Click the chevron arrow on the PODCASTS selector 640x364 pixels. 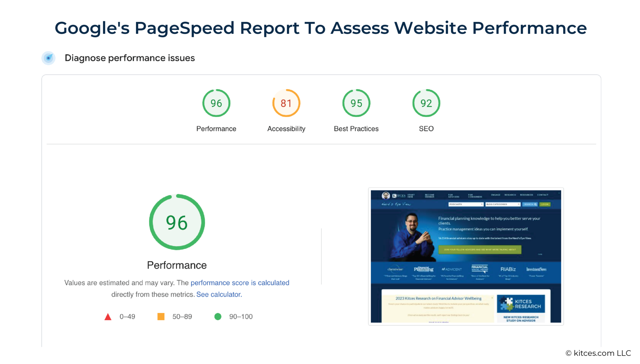click(x=482, y=204)
